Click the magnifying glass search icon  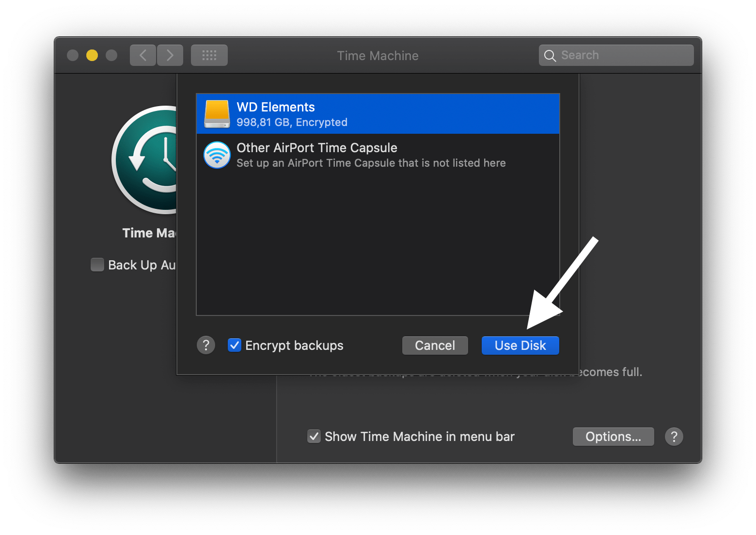point(550,56)
